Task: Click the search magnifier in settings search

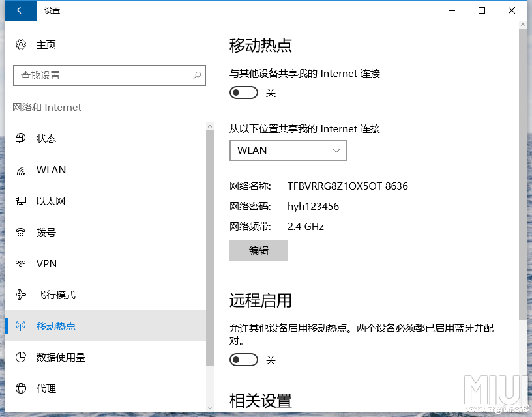Action: pyautogui.click(x=197, y=76)
